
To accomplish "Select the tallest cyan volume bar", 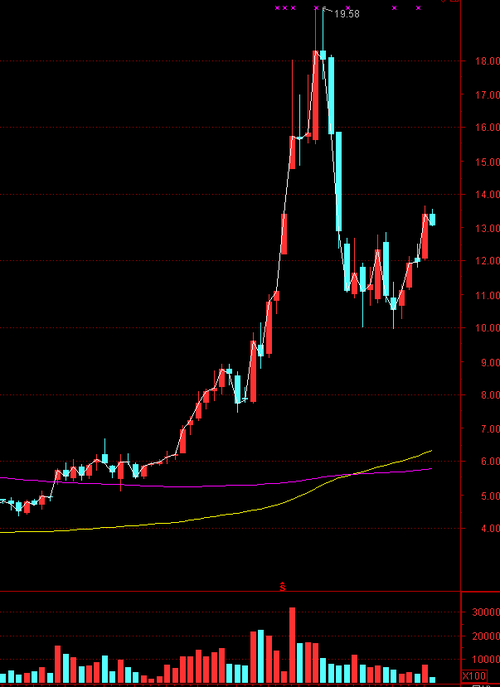I will [x=261, y=656].
